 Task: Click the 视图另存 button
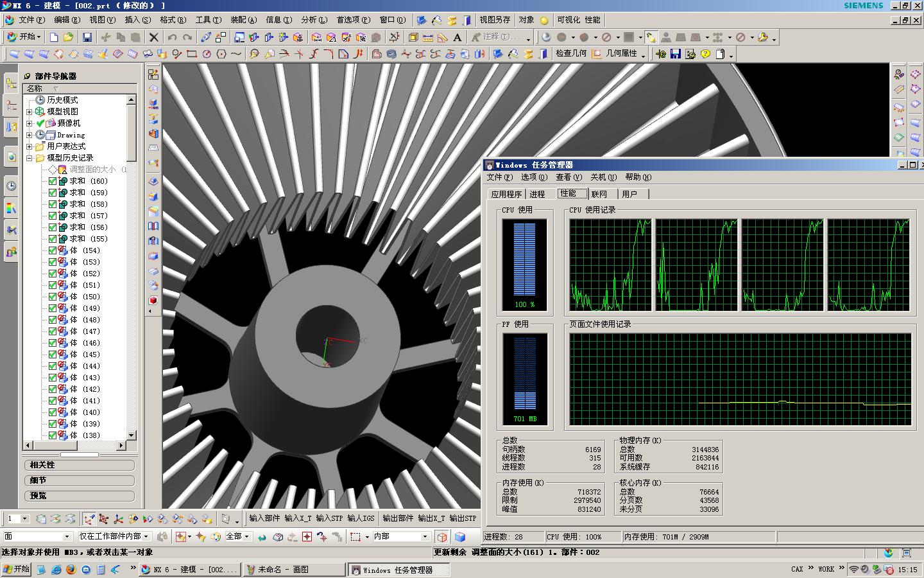click(495, 21)
